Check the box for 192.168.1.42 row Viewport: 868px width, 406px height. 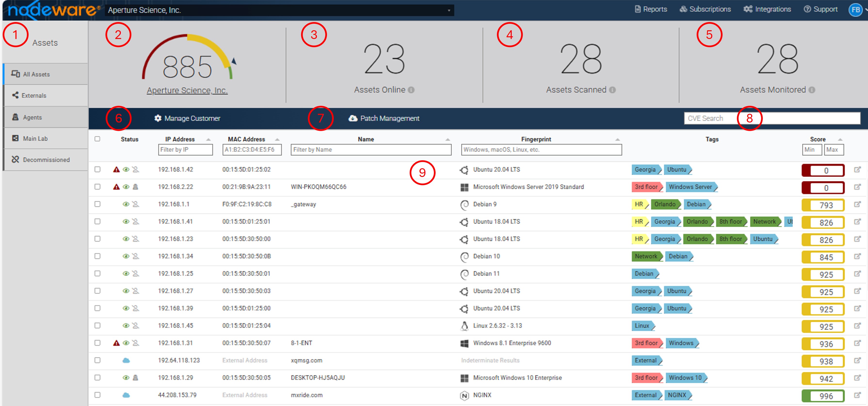point(97,169)
